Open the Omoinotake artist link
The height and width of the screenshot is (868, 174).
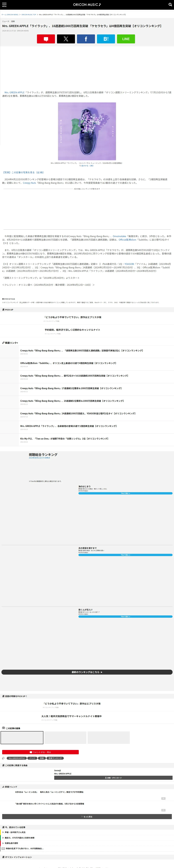pyautogui.click(x=119, y=236)
